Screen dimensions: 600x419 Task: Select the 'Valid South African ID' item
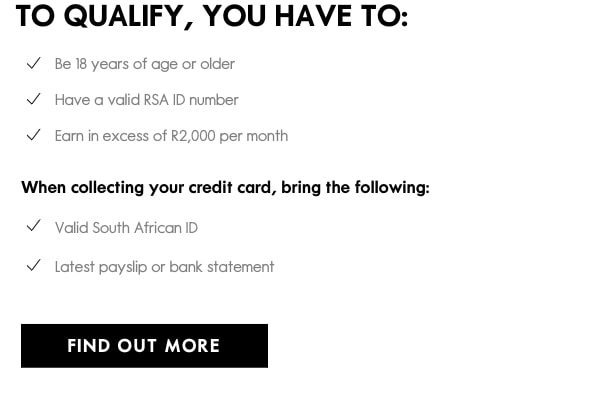point(126,228)
